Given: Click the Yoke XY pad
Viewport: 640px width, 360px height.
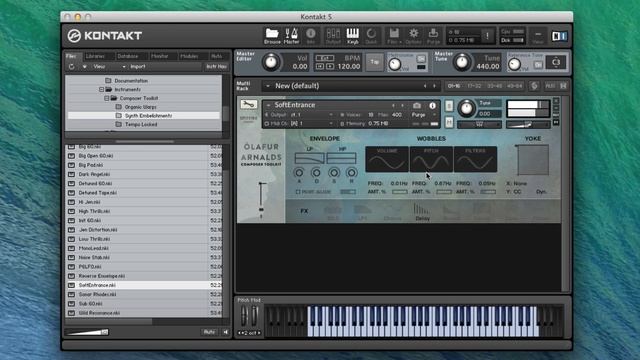Looking at the screenshot, I should point(533,160).
